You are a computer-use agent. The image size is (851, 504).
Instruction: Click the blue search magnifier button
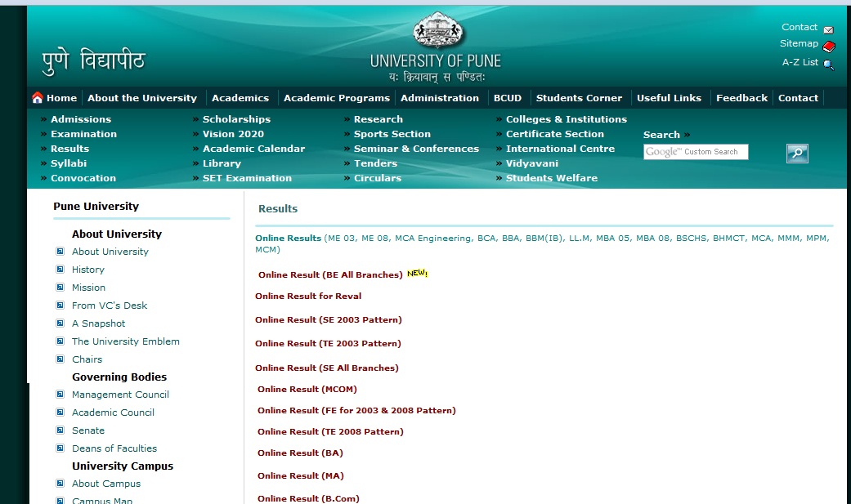796,153
